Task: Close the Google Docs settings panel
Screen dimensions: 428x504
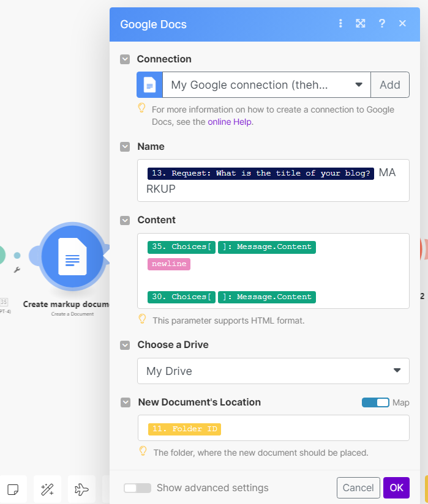Action: (x=402, y=23)
